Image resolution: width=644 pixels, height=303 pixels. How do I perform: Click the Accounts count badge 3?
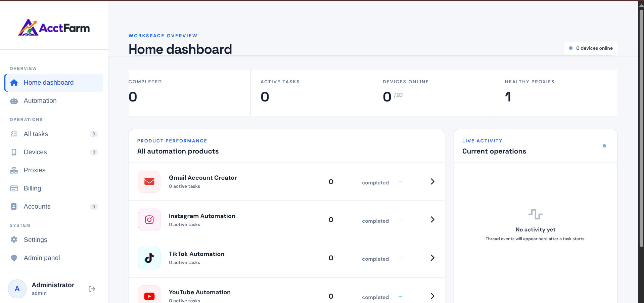point(94,207)
